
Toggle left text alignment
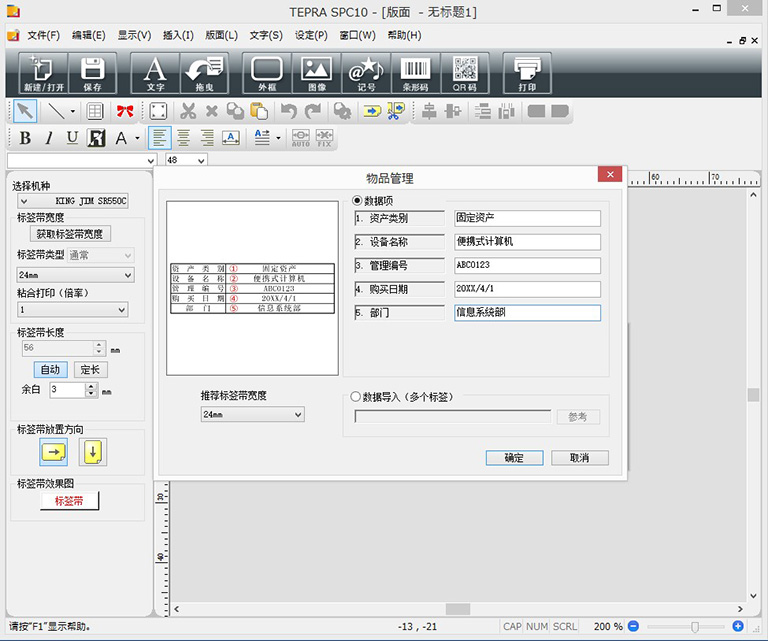160,138
